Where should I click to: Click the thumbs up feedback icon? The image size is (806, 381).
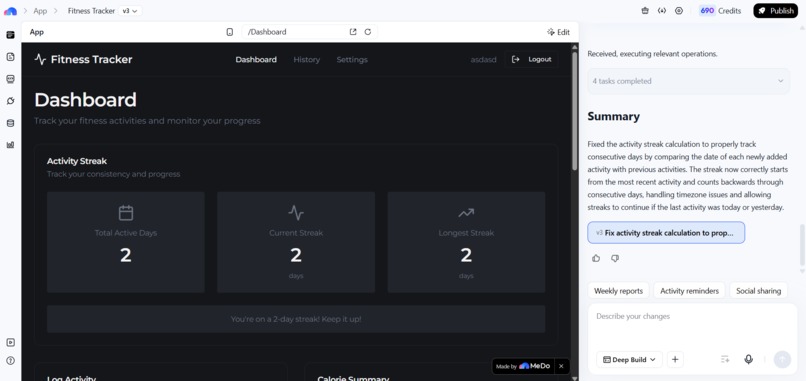(x=596, y=258)
